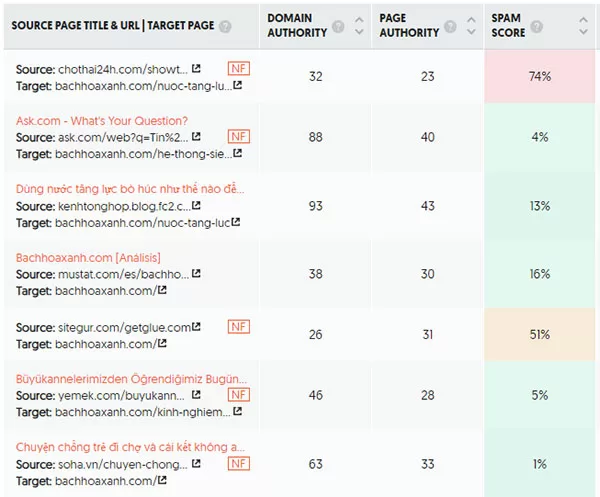Click help icon next to Domain Authority

tap(338, 26)
